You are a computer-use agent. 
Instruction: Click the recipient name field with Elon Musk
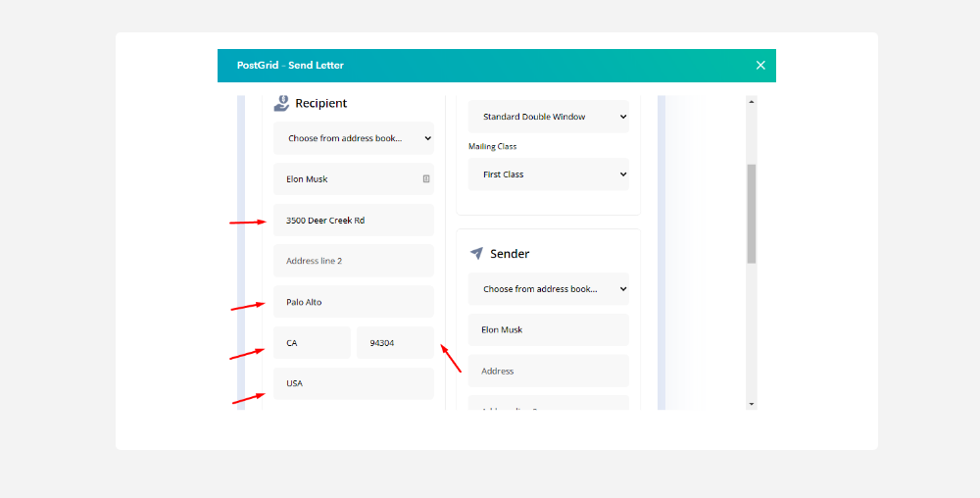click(348, 179)
